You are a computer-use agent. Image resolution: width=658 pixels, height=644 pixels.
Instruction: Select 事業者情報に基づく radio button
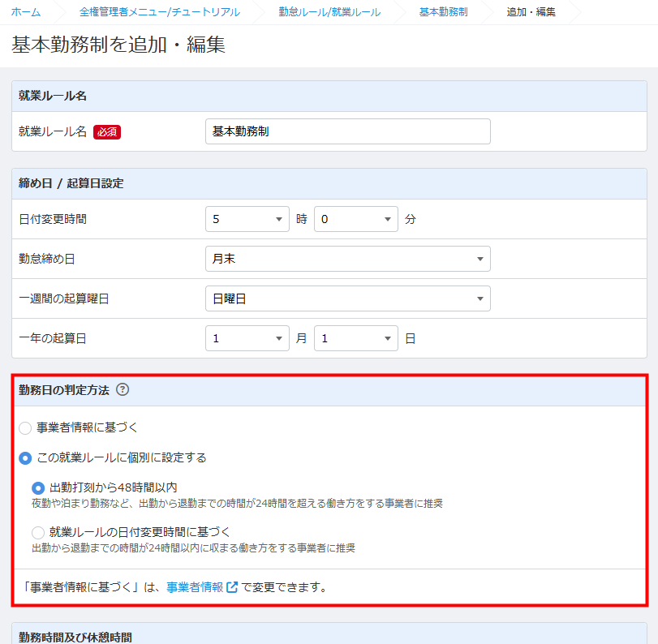click(26, 427)
